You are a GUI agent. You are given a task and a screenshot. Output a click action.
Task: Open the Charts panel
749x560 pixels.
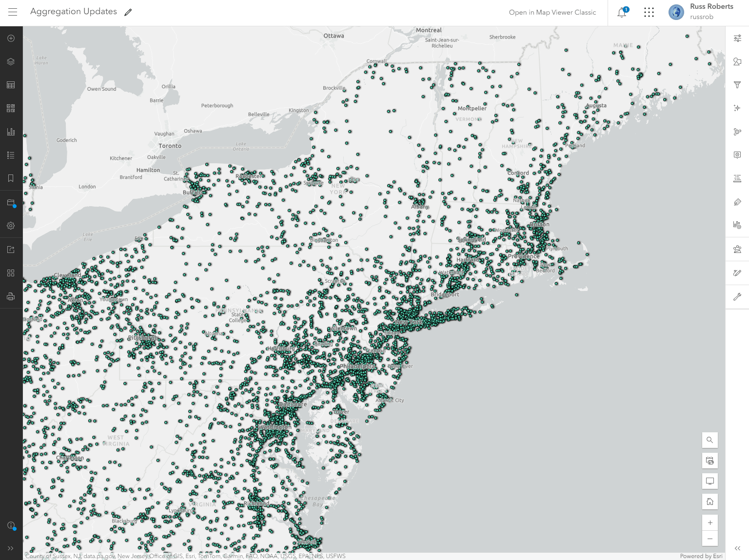[x=11, y=131]
